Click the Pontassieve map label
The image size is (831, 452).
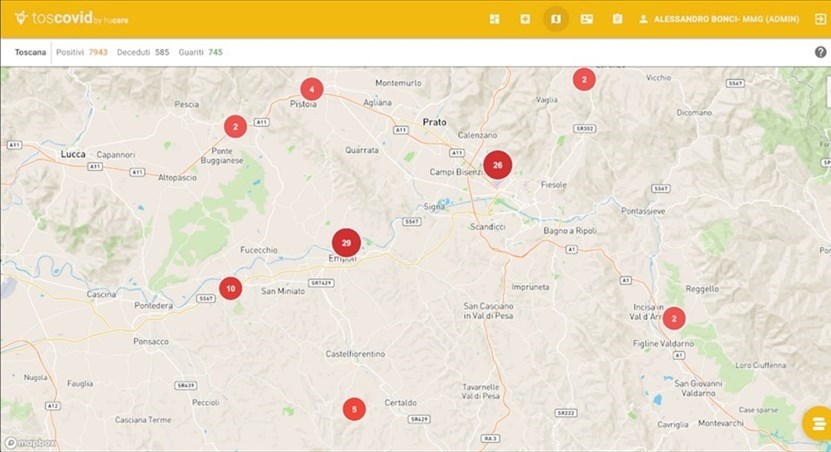[643, 211]
